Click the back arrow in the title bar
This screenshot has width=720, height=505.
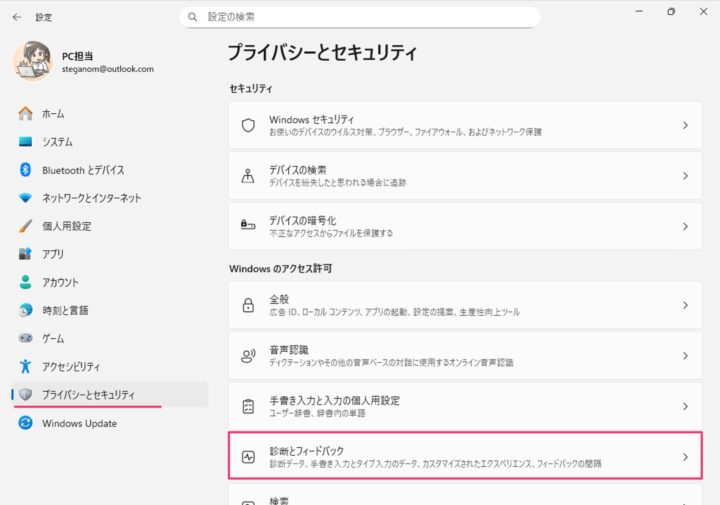(x=17, y=17)
